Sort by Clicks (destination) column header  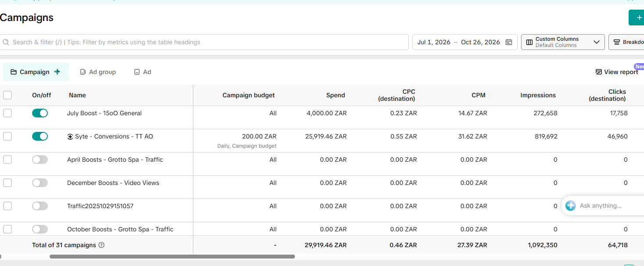[x=607, y=95]
